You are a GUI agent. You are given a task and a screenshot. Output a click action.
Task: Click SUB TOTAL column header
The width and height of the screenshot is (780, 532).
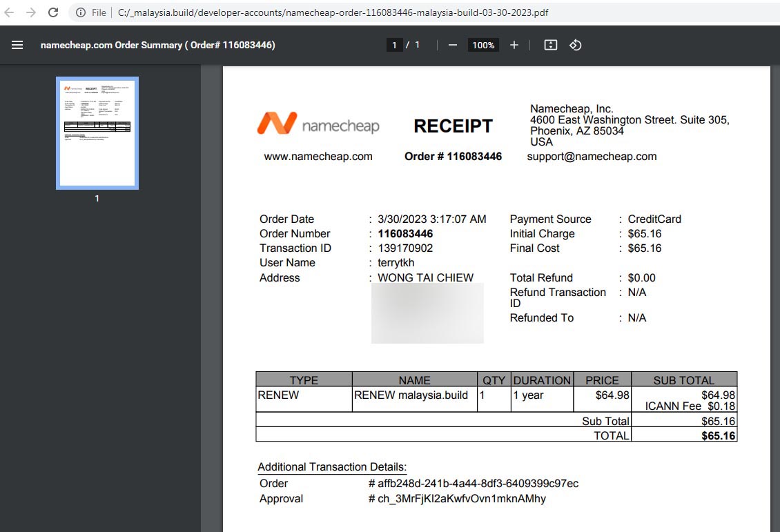point(684,380)
